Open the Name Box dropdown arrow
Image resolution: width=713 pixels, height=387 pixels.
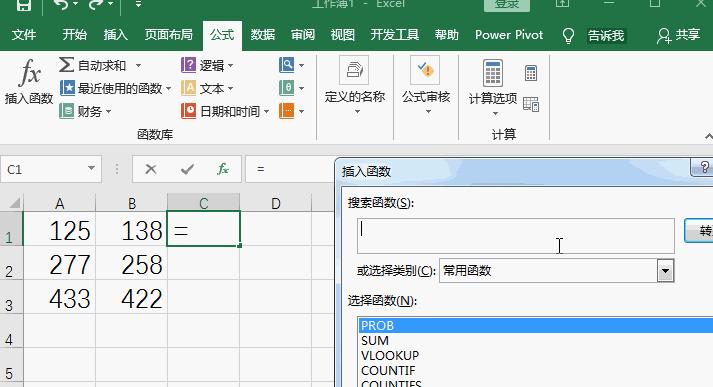[x=91, y=169]
